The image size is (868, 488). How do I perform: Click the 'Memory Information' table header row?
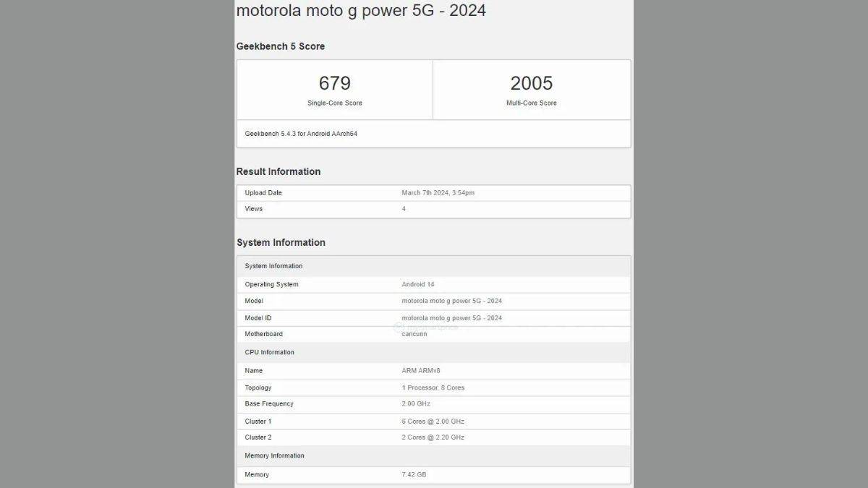point(433,456)
